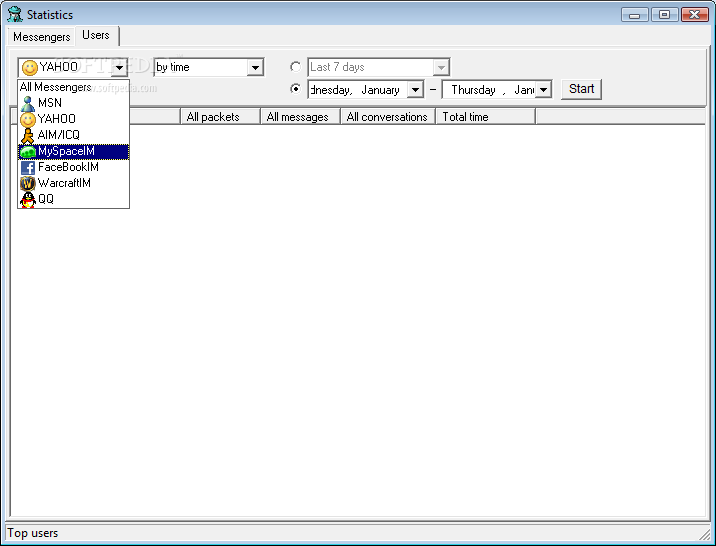Click the AIM/ICQ running man icon
Viewport: 716px width, 546px height.
pyautogui.click(x=27, y=136)
